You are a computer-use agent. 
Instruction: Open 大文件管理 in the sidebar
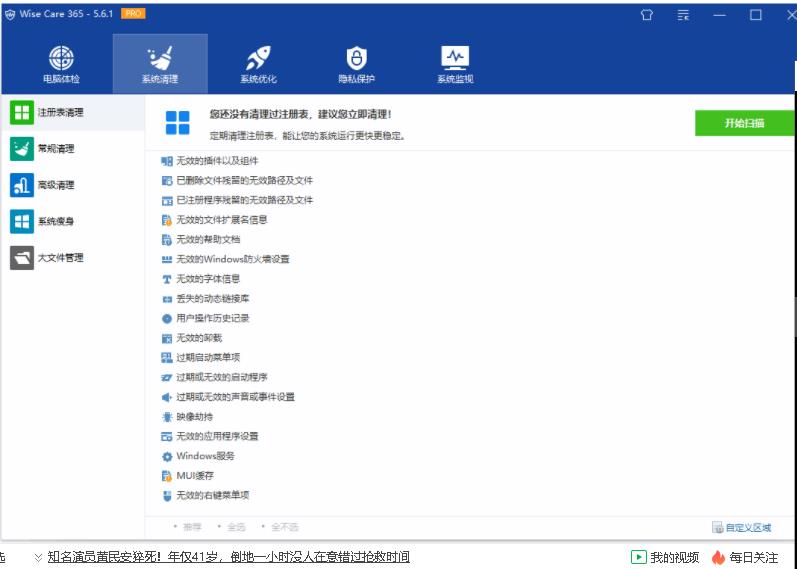pos(73,258)
